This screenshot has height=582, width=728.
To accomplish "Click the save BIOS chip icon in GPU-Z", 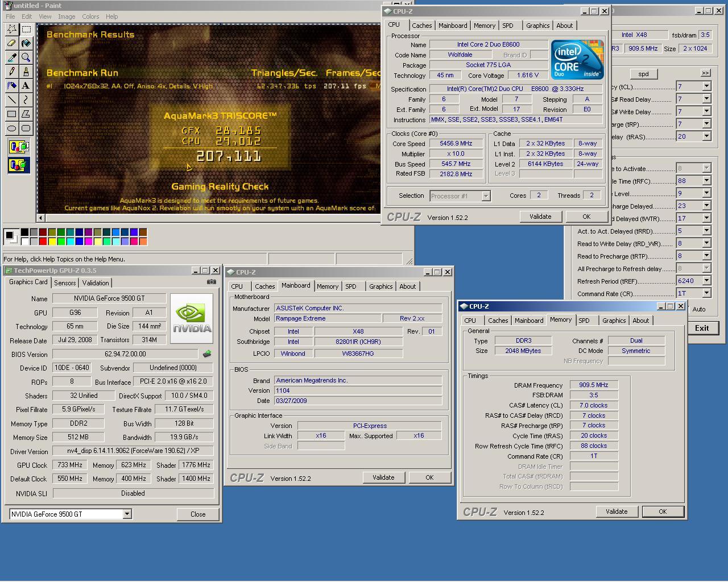I will click(207, 354).
